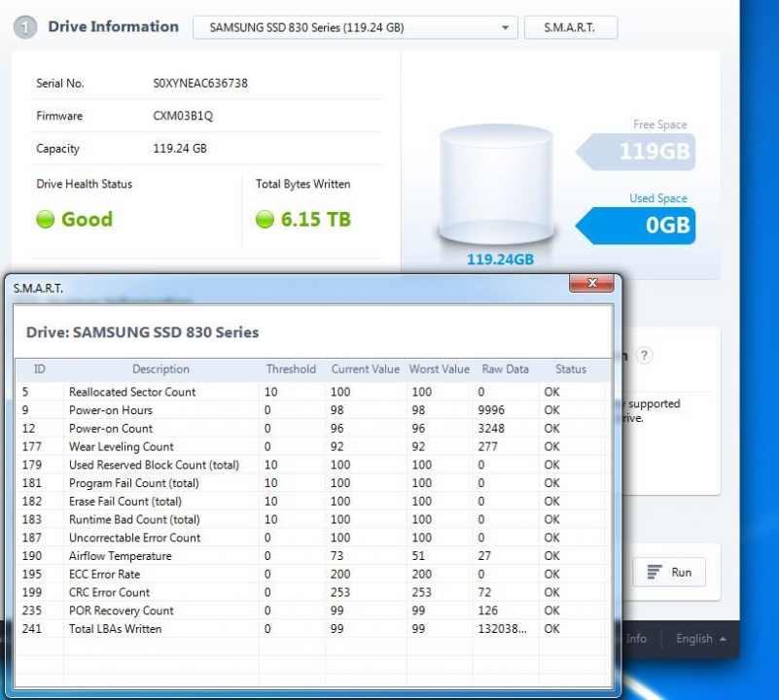Viewport: 779px width, 700px height.
Task: Click the 119.24GB label under drive graphic
Action: 500,260
